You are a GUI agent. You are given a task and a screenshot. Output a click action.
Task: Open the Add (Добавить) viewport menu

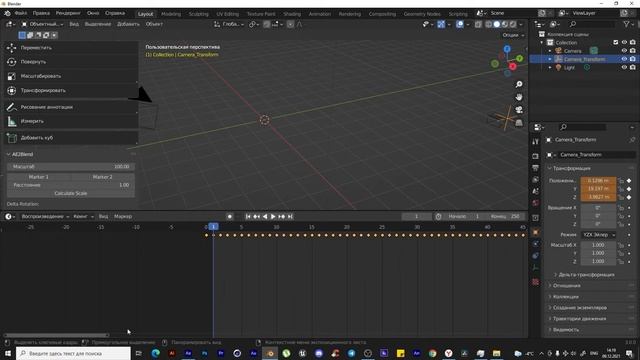click(128, 24)
